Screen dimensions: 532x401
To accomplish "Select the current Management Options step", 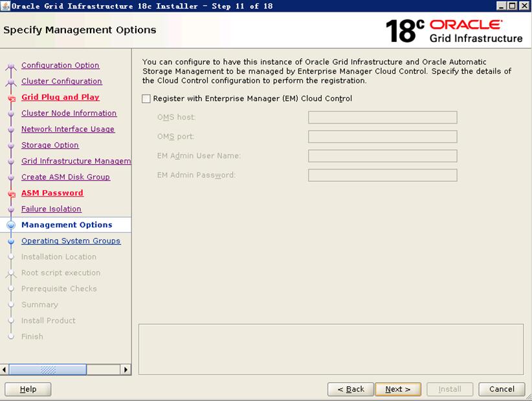I will point(67,224).
